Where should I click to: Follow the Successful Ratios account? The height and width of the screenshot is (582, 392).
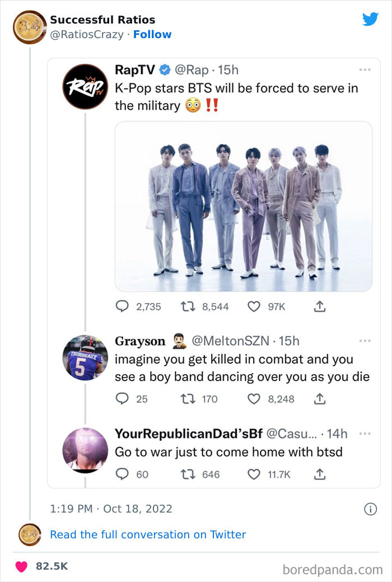point(153,34)
